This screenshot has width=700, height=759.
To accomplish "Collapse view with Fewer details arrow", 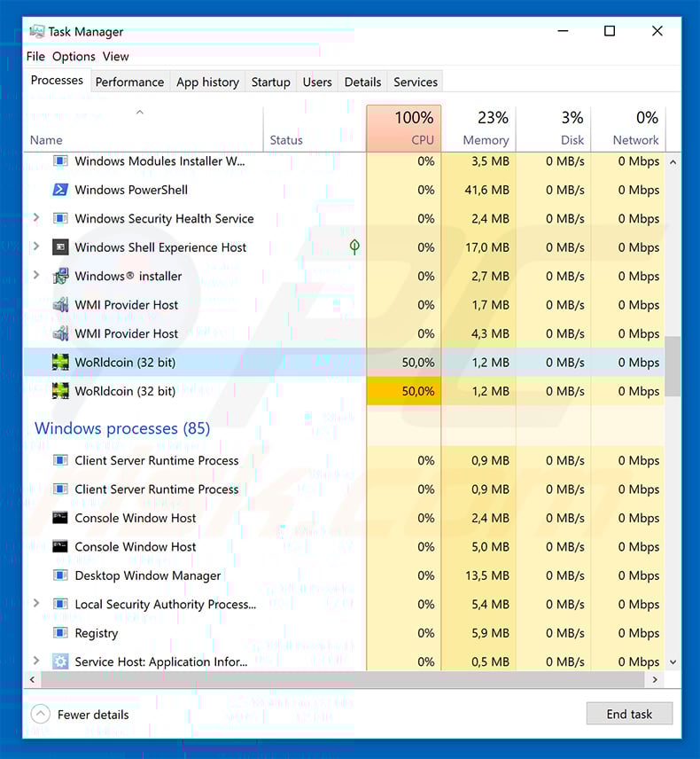I will click(x=40, y=714).
